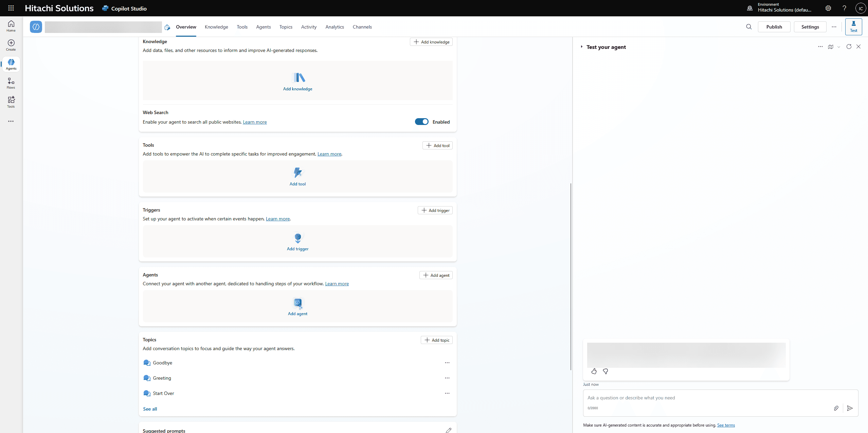Click the Add trigger header button
The width and height of the screenshot is (868, 433).
[x=435, y=210]
